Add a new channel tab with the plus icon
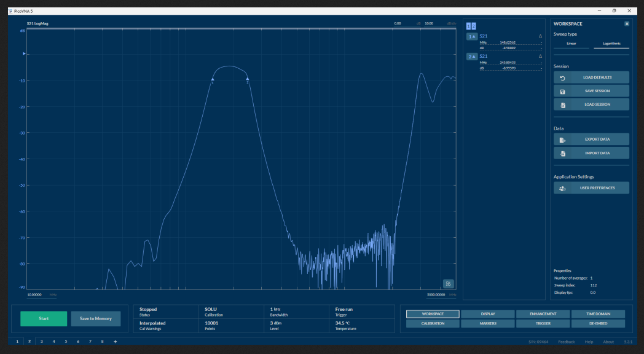The width and height of the screenshot is (644, 354). pyautogui.click(x=115, y=342)
